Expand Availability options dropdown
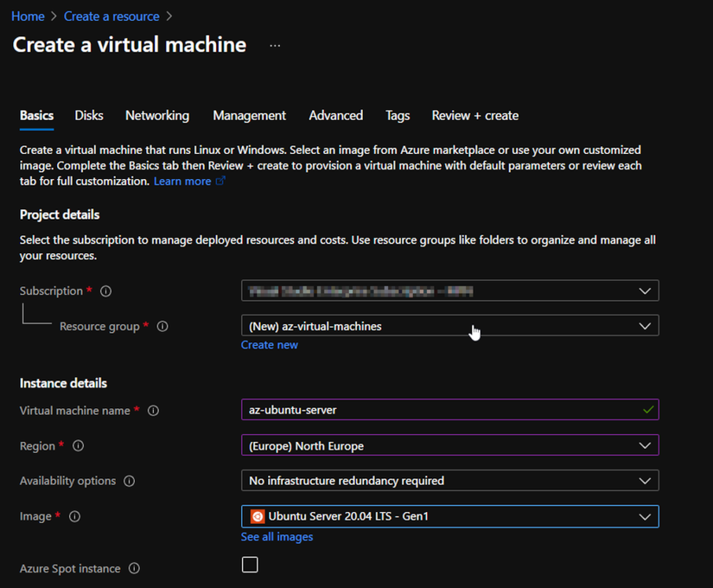 tap(449, 481)
